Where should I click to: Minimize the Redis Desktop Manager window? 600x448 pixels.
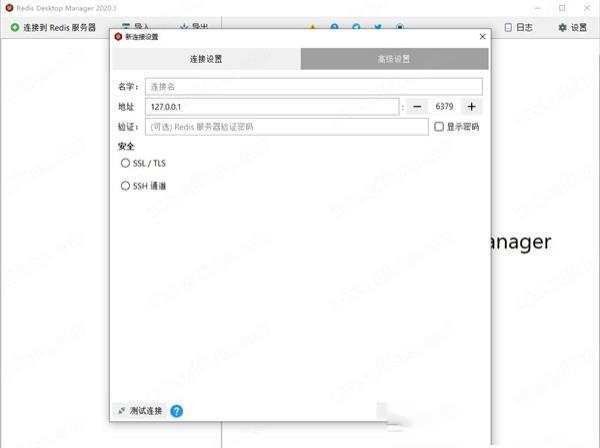[538, 8]
